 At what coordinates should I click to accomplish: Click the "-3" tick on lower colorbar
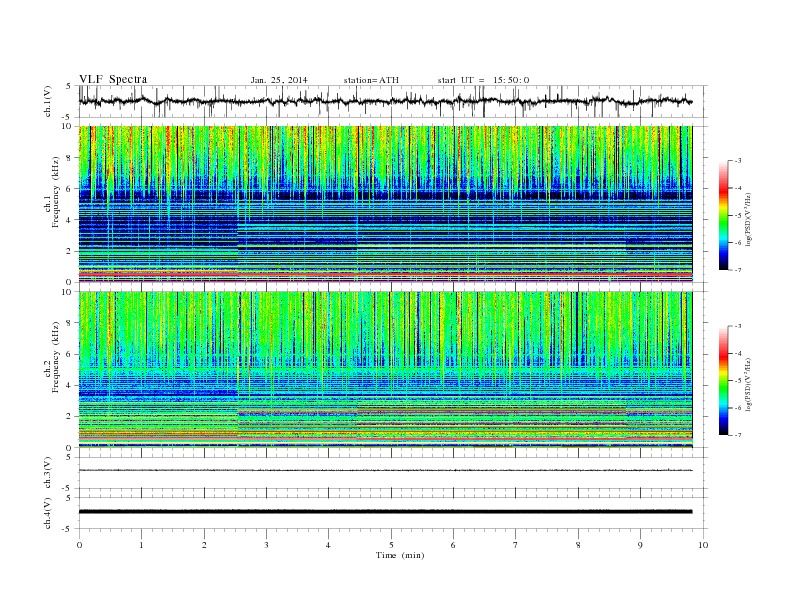tap(738, 326)
